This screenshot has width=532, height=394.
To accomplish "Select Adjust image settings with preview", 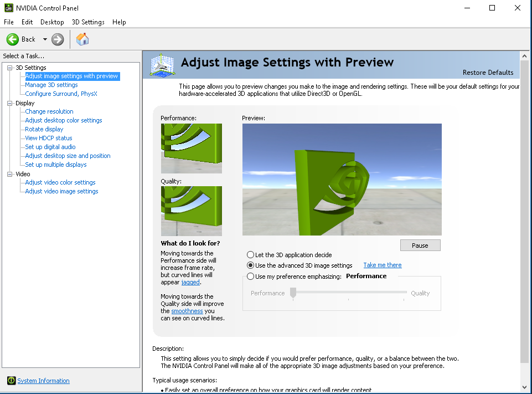I will [x=71, y=76].
